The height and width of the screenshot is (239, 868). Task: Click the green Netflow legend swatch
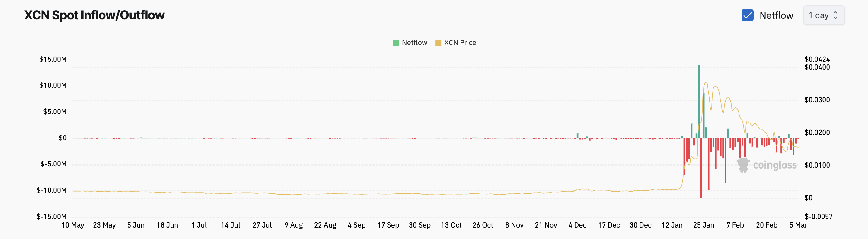[396, 43]
